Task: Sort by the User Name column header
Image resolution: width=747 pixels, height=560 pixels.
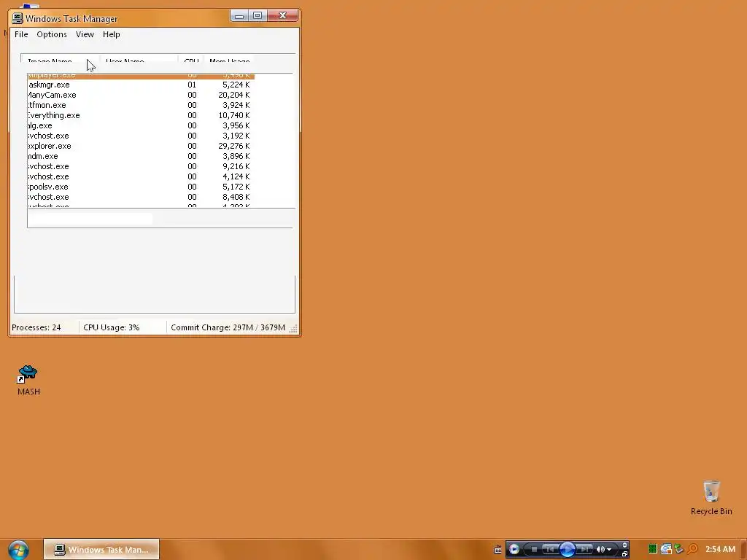Action: point(139,59)
